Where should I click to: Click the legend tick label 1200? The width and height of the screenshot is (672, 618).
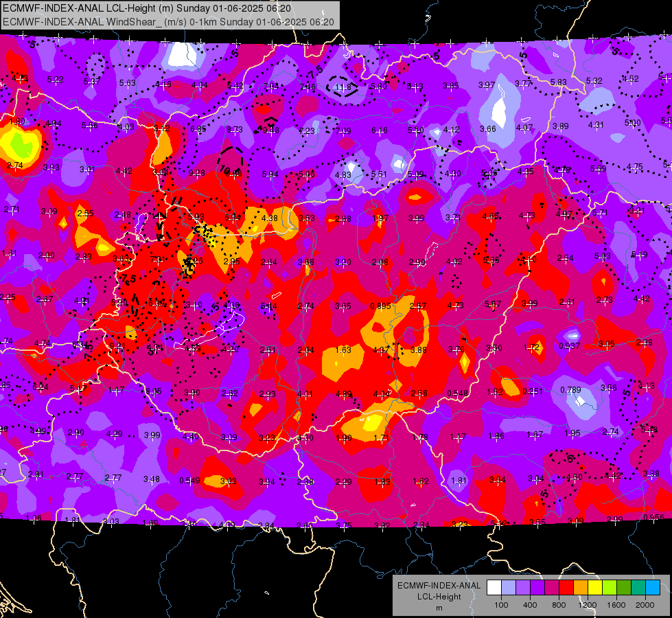587,605
